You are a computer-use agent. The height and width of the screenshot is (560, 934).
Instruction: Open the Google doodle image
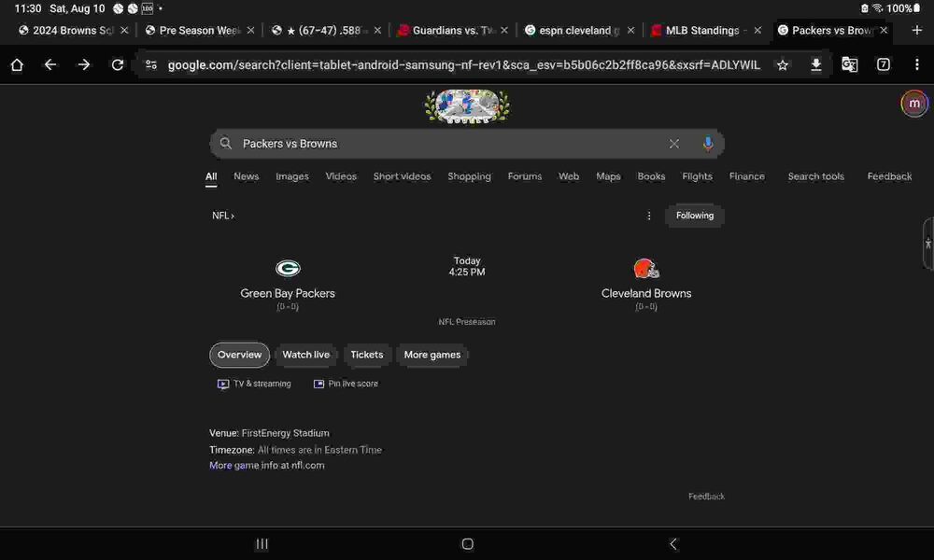coord(467,106)
